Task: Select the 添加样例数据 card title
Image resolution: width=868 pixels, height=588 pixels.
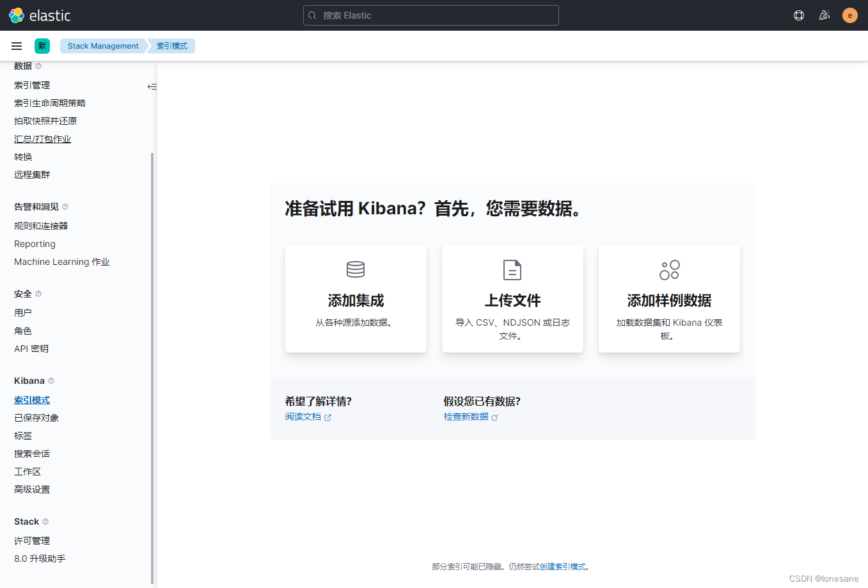Action: tap(669, 301)
